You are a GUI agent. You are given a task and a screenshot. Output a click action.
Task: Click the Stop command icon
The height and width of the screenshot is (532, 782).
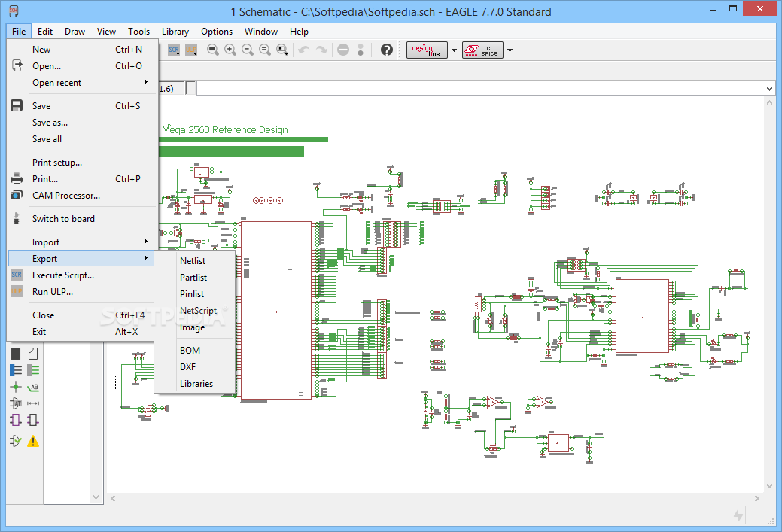tap(343, 50)
